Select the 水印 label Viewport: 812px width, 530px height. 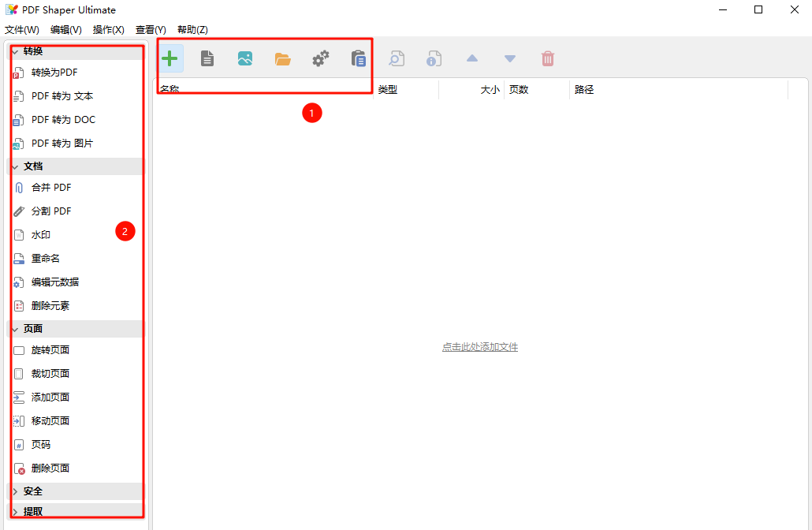pyautogui.click(x=41, y=235)
